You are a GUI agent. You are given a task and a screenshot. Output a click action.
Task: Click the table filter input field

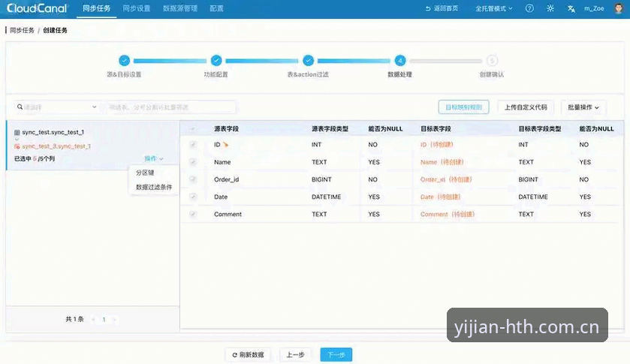170,107
